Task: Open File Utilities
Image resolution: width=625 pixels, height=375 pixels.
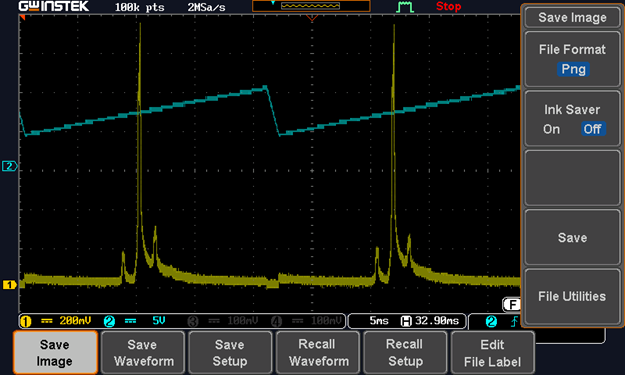Action: (572, 296)
